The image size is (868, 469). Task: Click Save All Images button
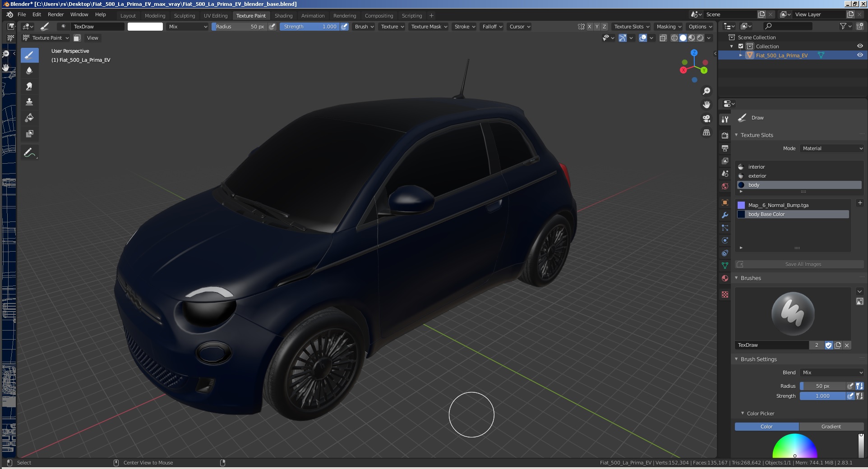click(x=799, y=264)
